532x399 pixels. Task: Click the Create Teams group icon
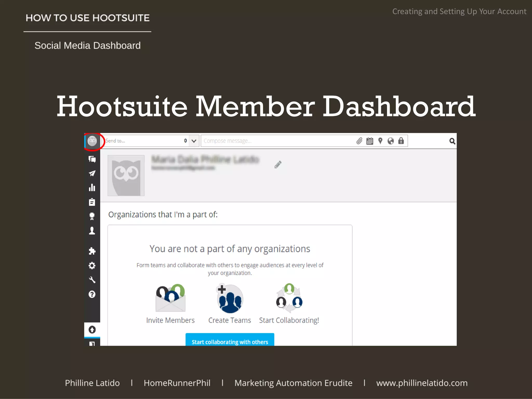point(230,298)
